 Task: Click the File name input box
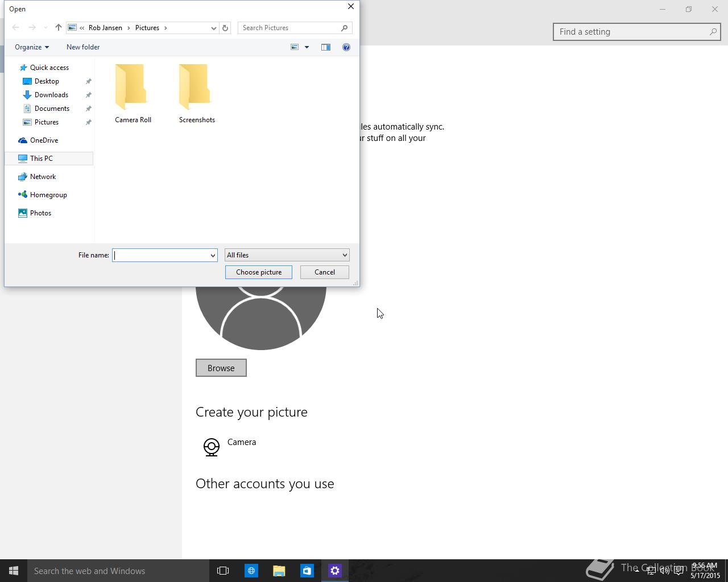pyautogui.click(x=161, y=255)
